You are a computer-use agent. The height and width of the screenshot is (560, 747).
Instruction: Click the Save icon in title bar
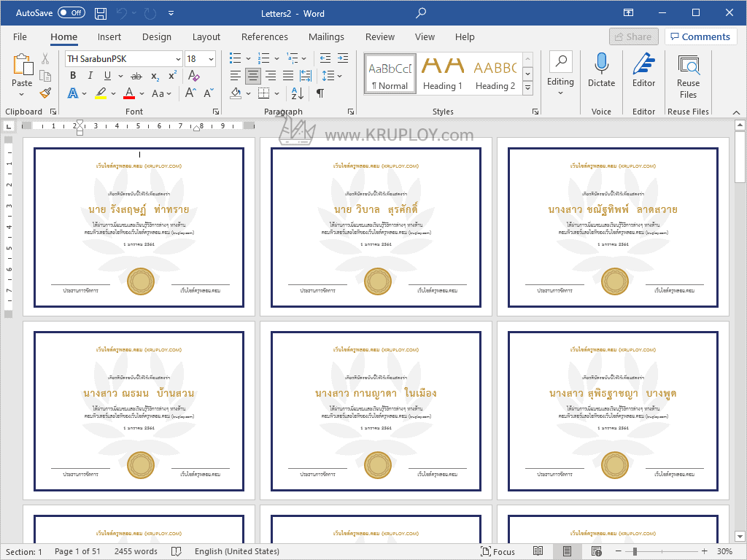pyautogui.click(x=101, y=13)
